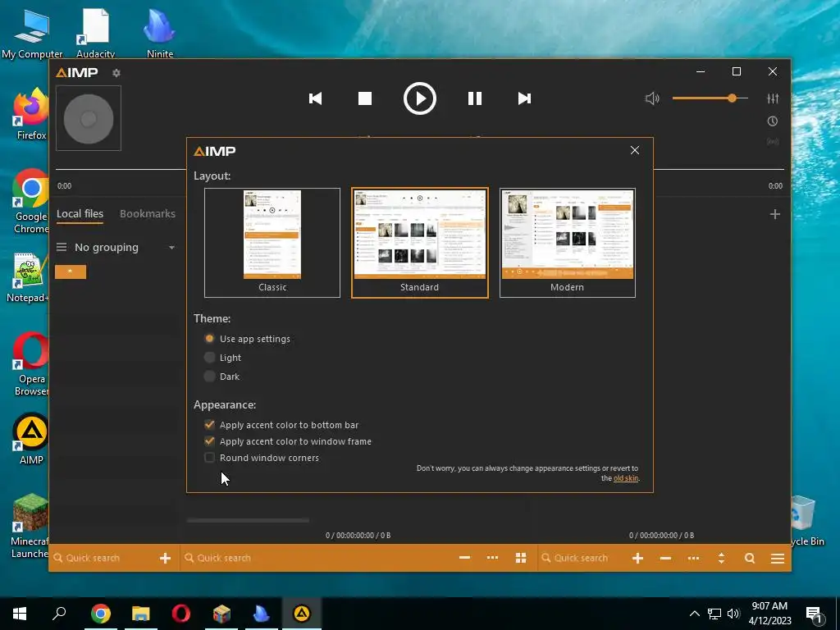The height and width of the screenshot is (630, 840).
Task: Click the grouping list hamburger icon
Action: point(62,247)
